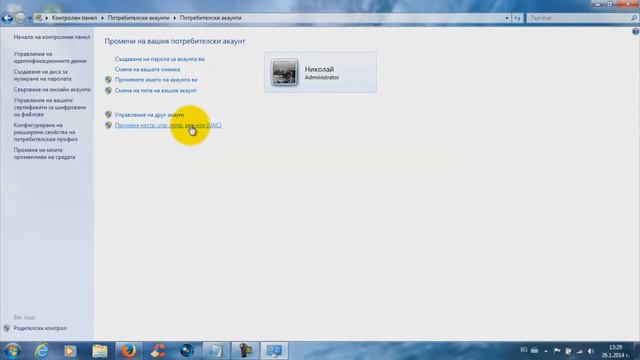Open the round blue lens taskbar icon
This screenshot has width=640, height=360.
point(187,351)
